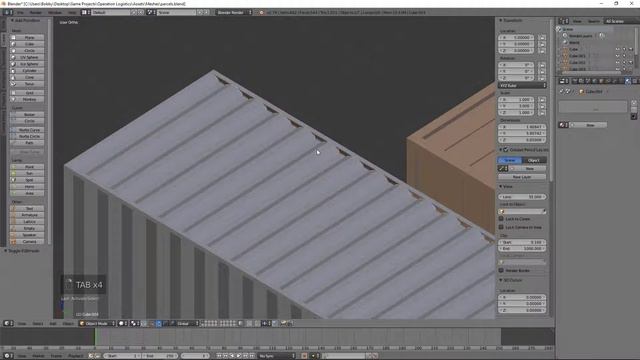Add a Monkey mesh primitive
The height and width of the screenshot is (360, 640).
coord(28,100)
